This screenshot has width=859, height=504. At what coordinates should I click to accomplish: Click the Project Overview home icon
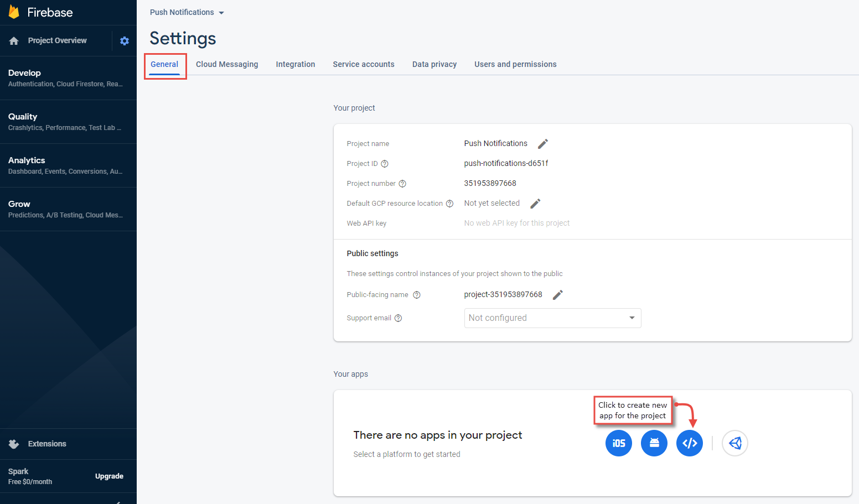(x=14, y=41)
